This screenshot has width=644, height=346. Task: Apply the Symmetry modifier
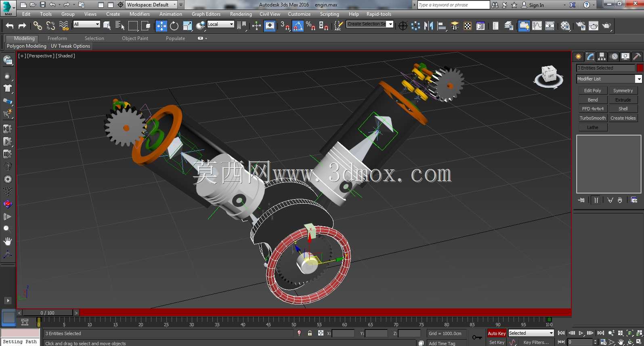tap(623, 91)
